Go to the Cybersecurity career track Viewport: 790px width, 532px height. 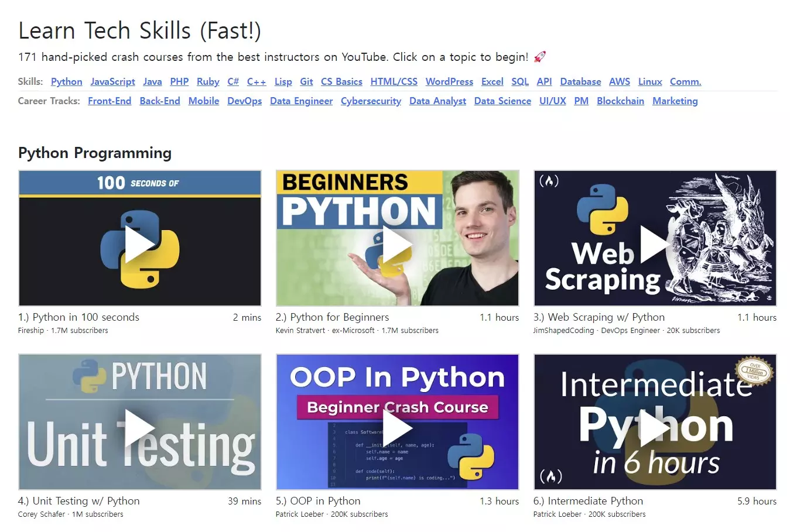coord(371,101)
